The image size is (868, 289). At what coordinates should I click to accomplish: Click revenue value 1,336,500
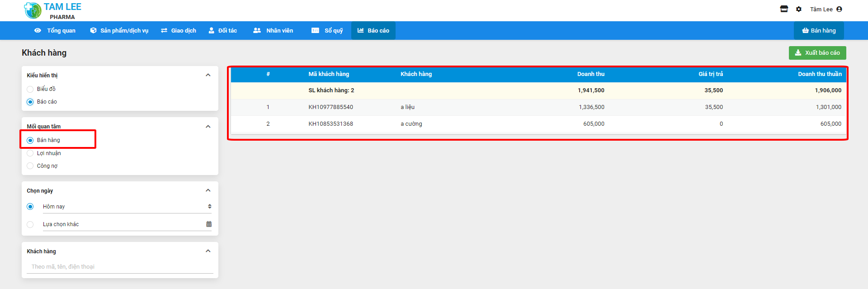591,107
